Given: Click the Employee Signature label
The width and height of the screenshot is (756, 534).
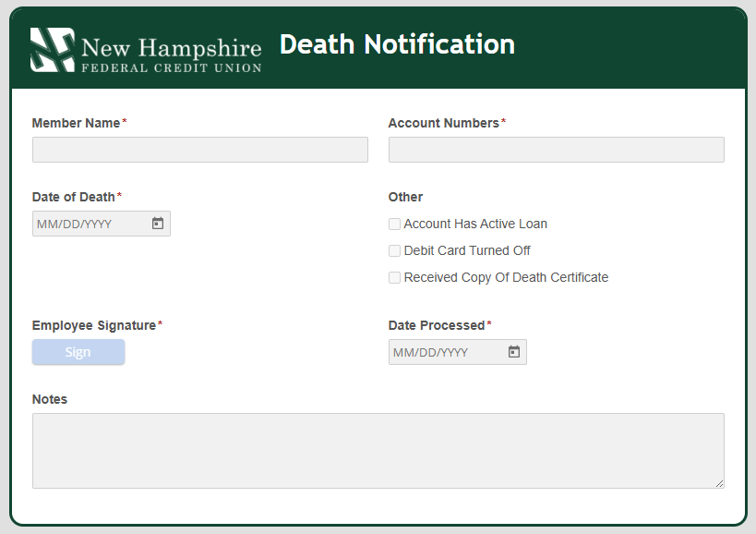Looking at the screenshot, I should (x=94, y=325).
